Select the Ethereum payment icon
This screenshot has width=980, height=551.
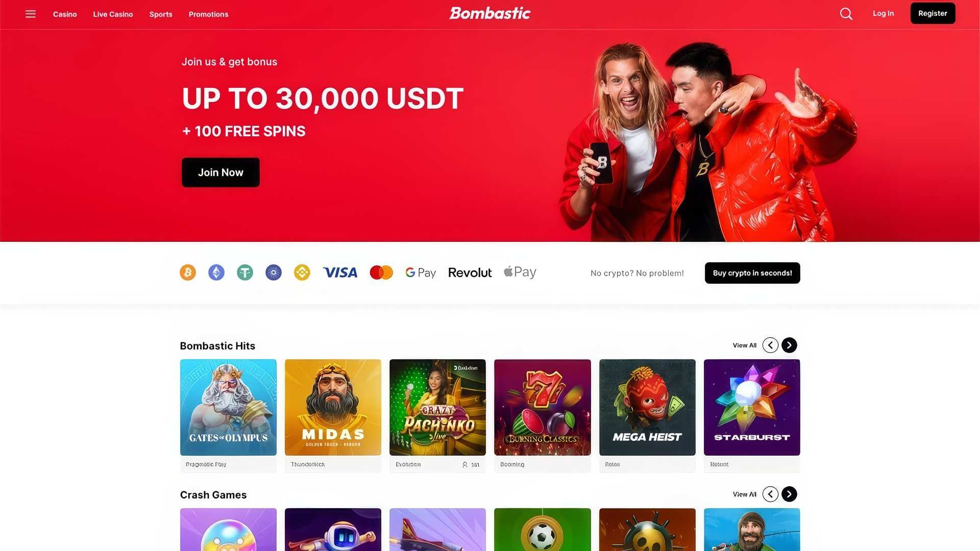216,272
